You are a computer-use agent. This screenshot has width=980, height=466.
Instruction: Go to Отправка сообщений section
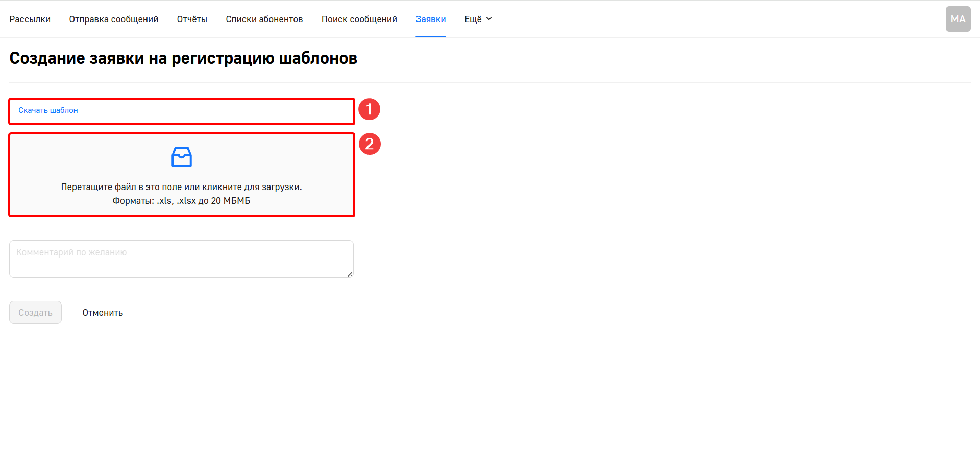pyautogui.click(x=113, y=19)
